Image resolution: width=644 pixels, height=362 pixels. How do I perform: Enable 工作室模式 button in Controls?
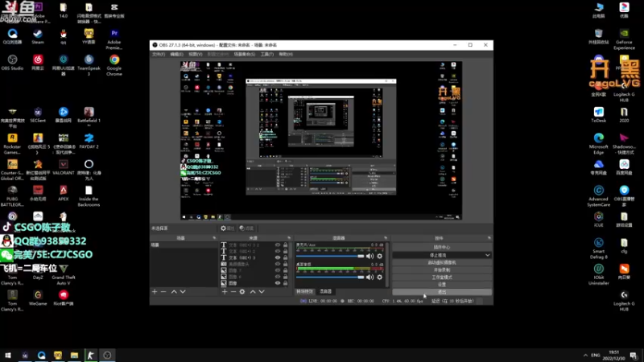coord(442,277)
